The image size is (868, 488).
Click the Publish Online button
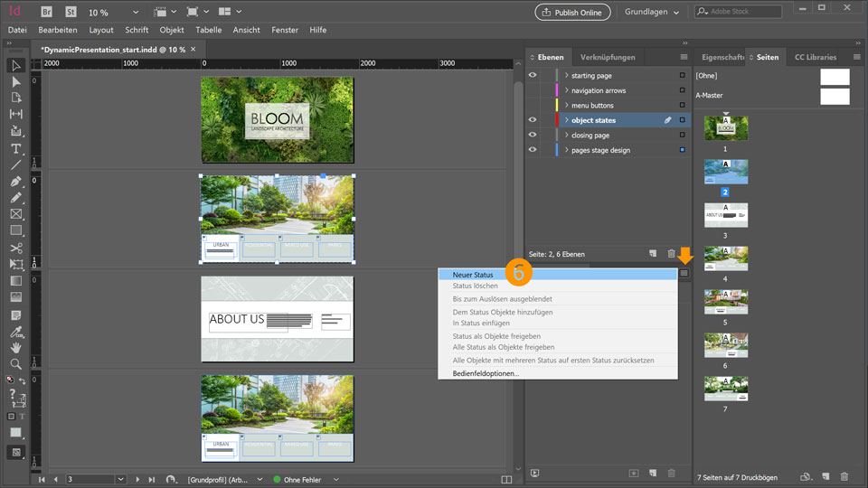click(x=572, y=13)
